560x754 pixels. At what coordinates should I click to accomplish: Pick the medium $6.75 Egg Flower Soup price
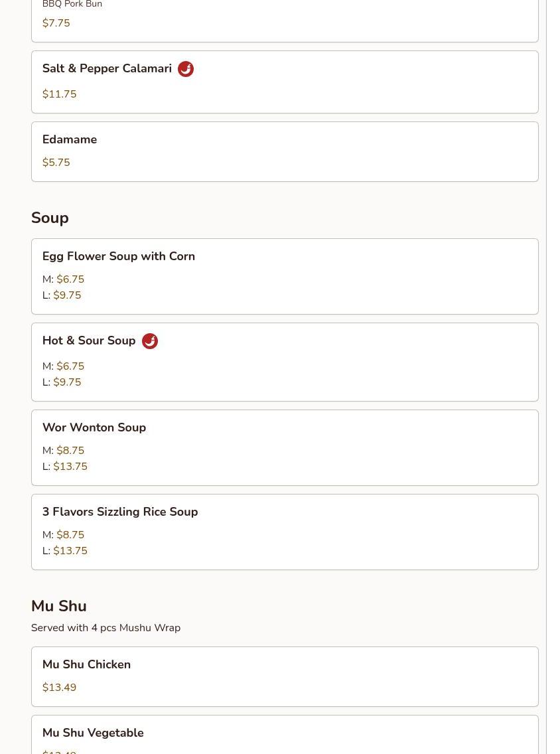[70, 279]
